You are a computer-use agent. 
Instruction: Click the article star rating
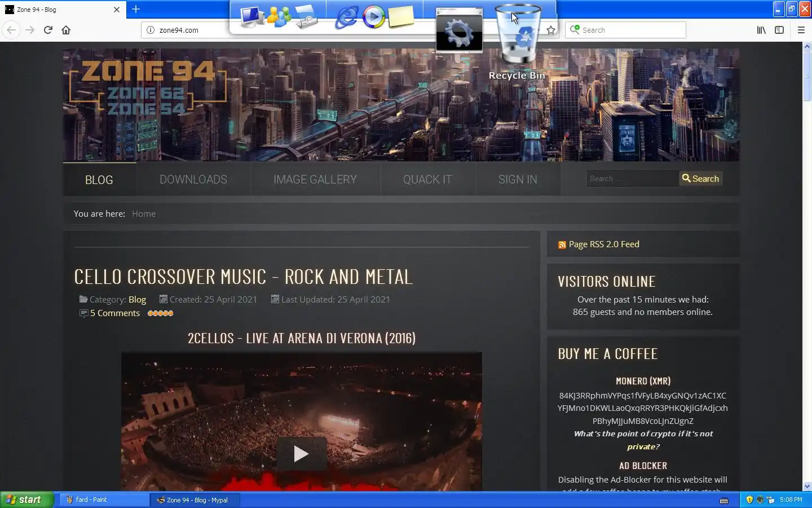pos(160,313)
